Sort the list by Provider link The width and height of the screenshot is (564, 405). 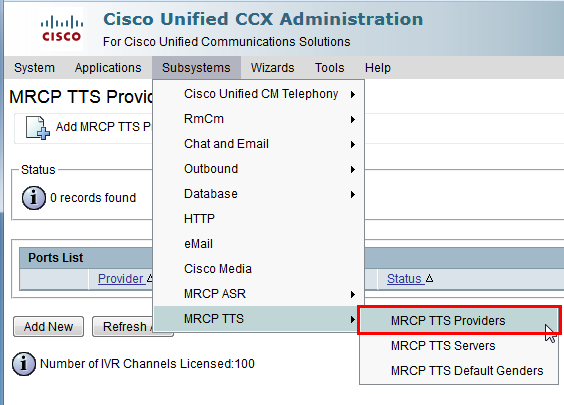(x=121, y=278)
